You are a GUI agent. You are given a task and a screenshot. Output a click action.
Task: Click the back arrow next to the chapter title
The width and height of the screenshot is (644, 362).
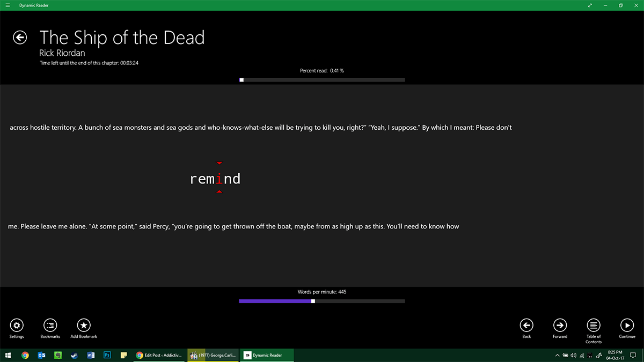click(x=20, y=37)
